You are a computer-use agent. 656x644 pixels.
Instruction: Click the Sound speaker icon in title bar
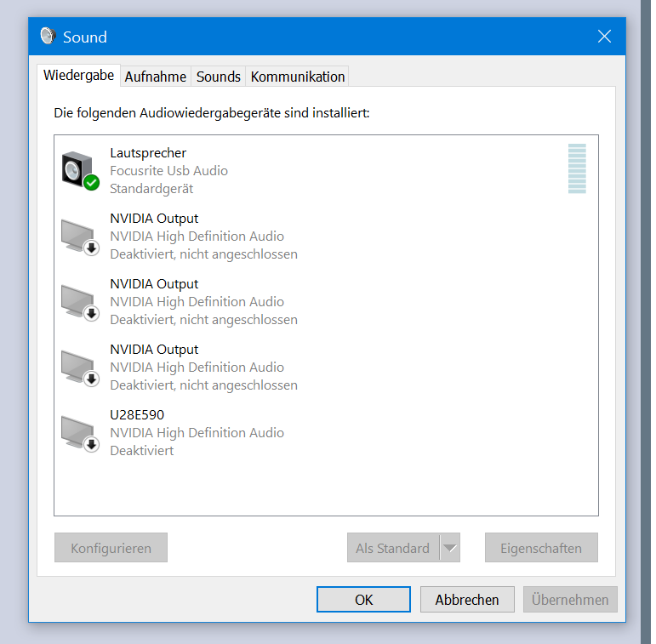(x=48, y=37)
